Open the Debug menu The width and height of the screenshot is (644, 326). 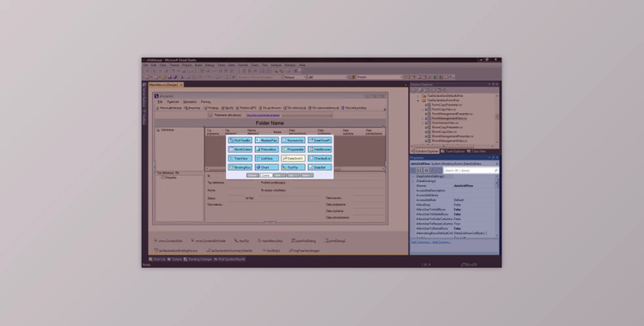pos(210,65)
